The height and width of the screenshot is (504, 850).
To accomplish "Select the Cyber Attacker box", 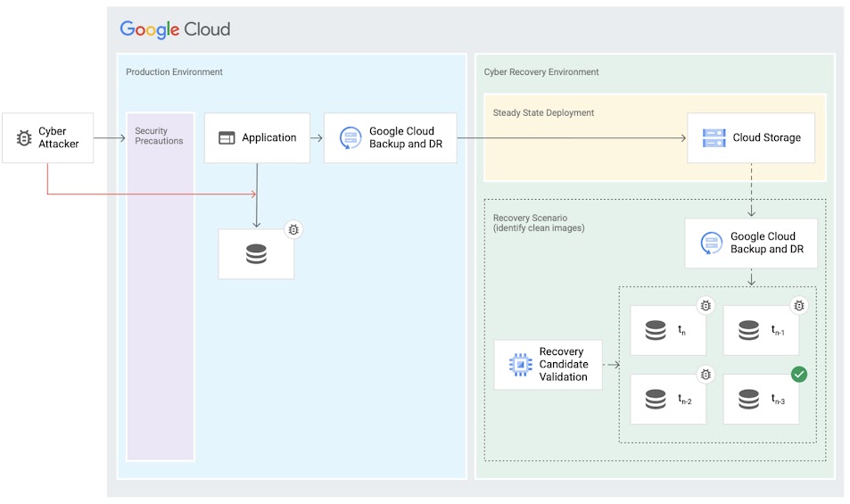I will pos(47,137).
